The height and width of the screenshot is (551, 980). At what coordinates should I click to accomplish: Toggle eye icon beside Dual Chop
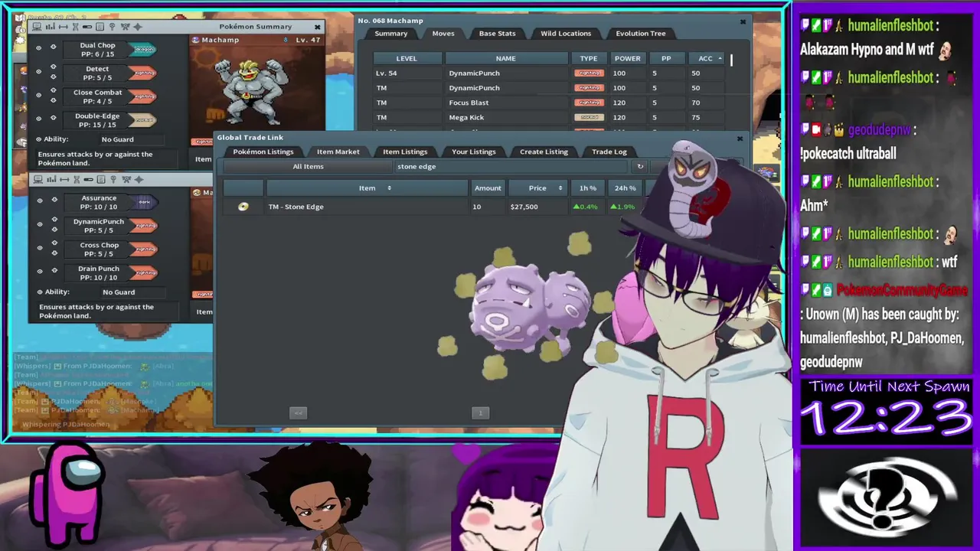(38, 48)
